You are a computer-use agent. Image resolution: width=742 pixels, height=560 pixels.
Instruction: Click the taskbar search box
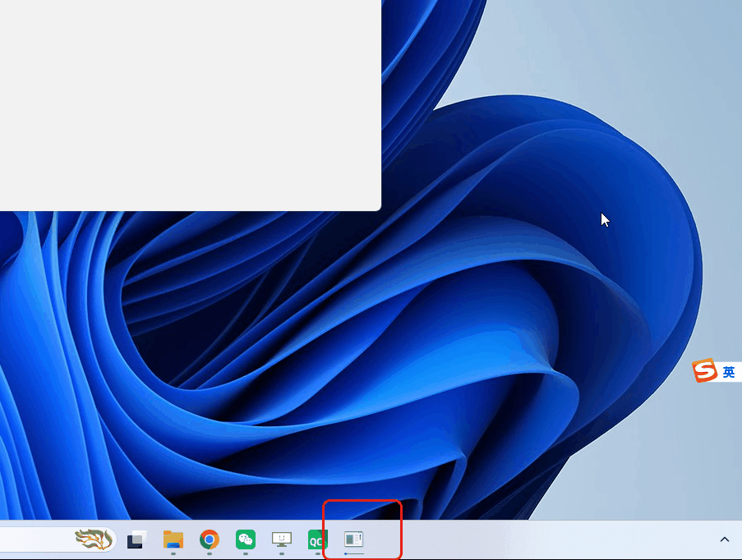pos(58,539)
